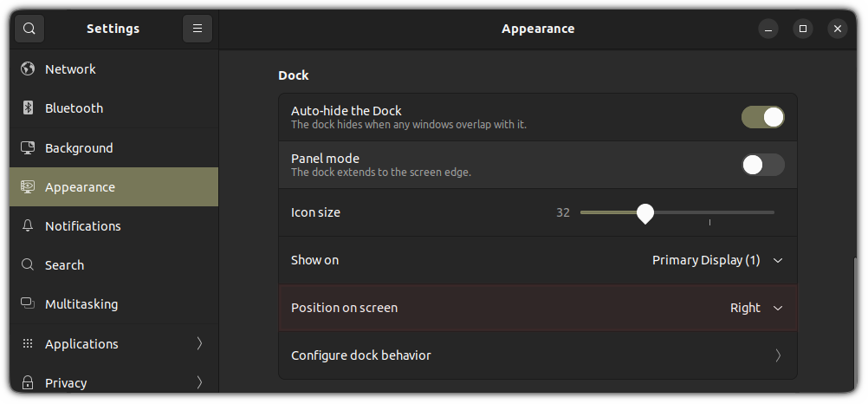Click the Multitasking icon in sidebar
This screenshot has height=404, width=868.
pos(28,304)
